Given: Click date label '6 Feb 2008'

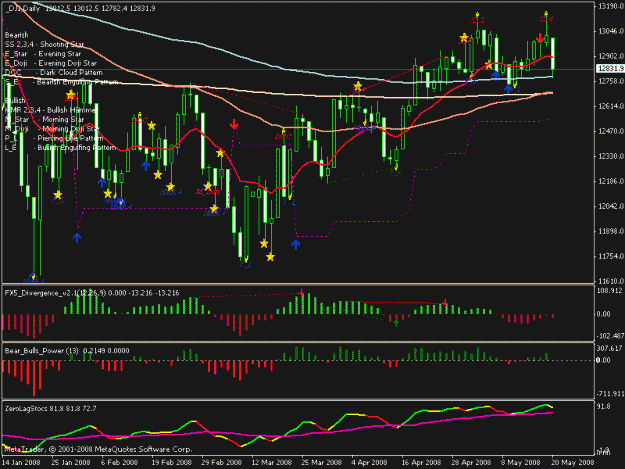Looking at the screenshot, I should coord(119,463).
